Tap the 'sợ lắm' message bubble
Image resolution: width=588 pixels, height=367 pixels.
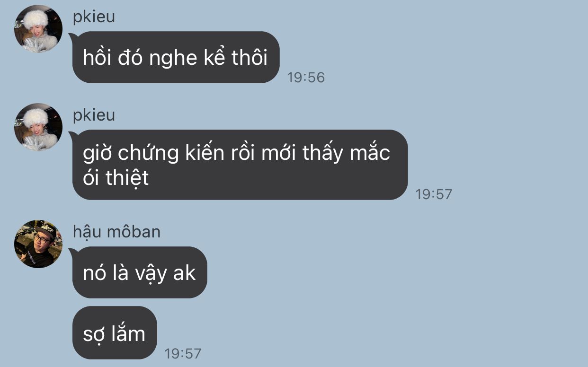(114, 333)
